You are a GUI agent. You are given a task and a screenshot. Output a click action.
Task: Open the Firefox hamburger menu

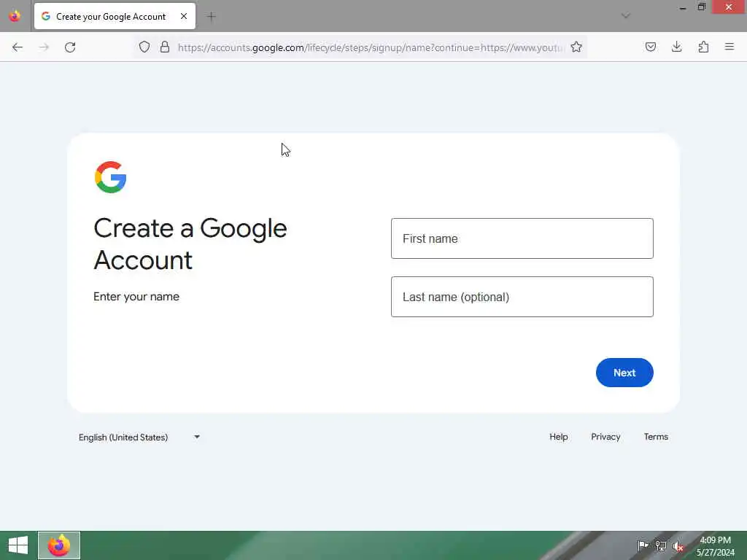(729, 47)
